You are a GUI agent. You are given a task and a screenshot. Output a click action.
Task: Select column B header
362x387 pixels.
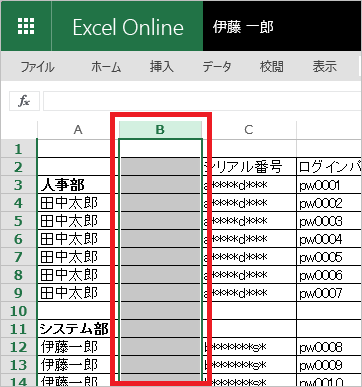coord(160,130)
